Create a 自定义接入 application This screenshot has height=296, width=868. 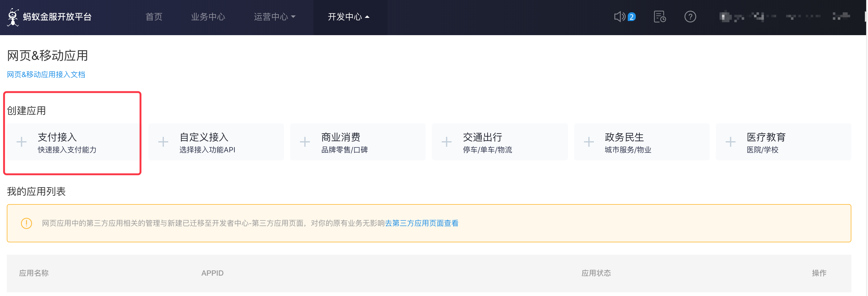[x=216, y=142]
